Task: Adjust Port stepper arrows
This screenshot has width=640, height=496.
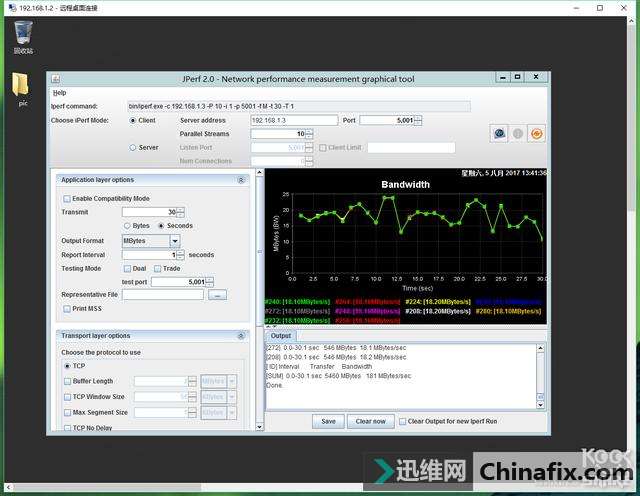Action: pyautogui.click(x=418, y=120)
